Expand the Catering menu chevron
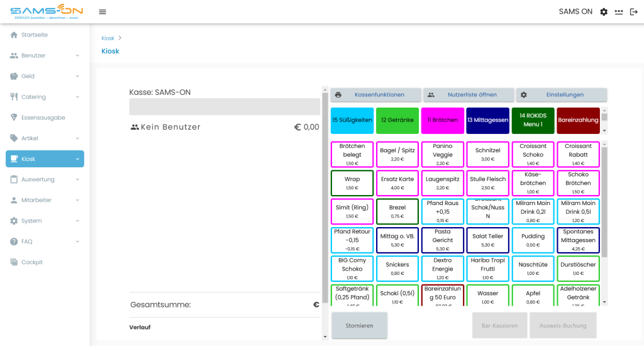 pyautogui.click(x=77, y=97)
